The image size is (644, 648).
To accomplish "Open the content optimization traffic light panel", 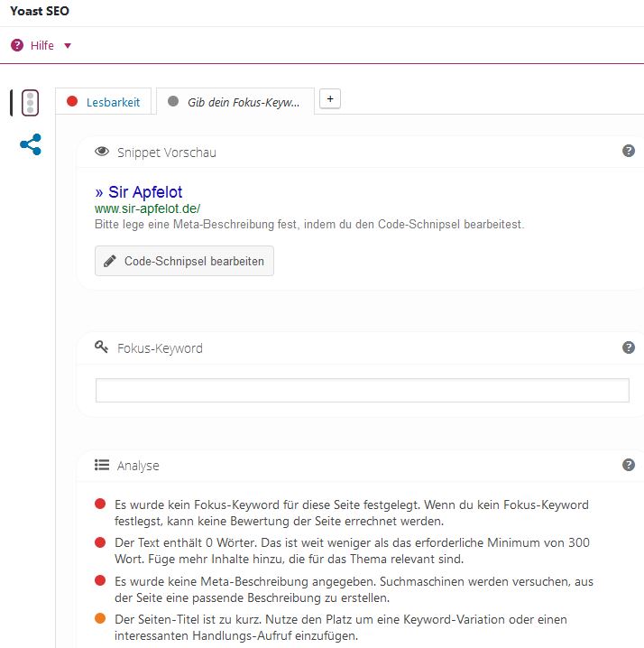I will (x=30, y=103).
